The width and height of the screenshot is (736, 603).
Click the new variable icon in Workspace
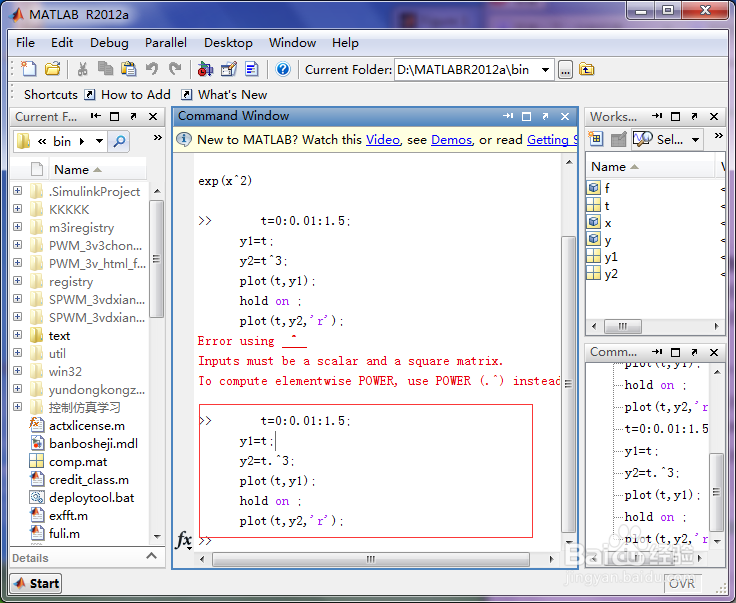596,139
